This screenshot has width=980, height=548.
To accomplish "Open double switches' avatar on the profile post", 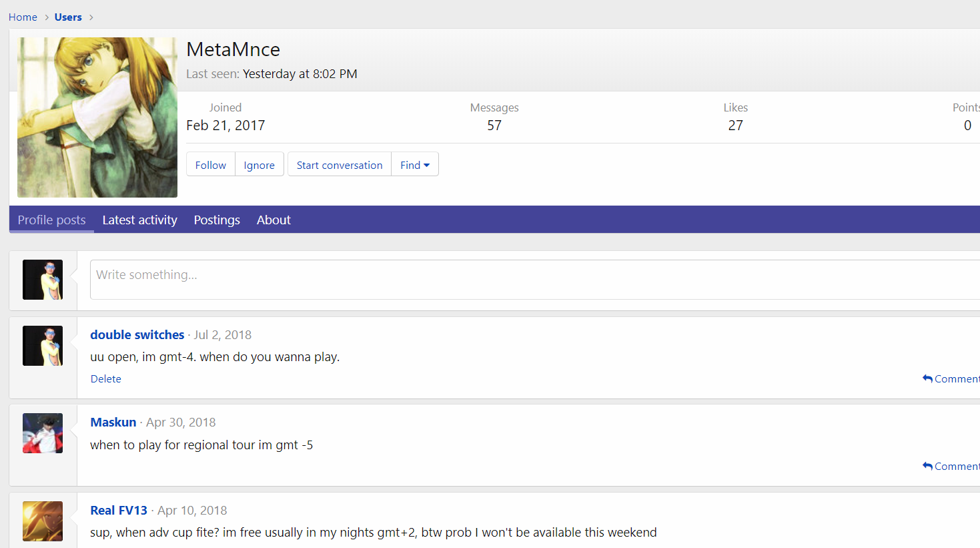I will point(43,346).
